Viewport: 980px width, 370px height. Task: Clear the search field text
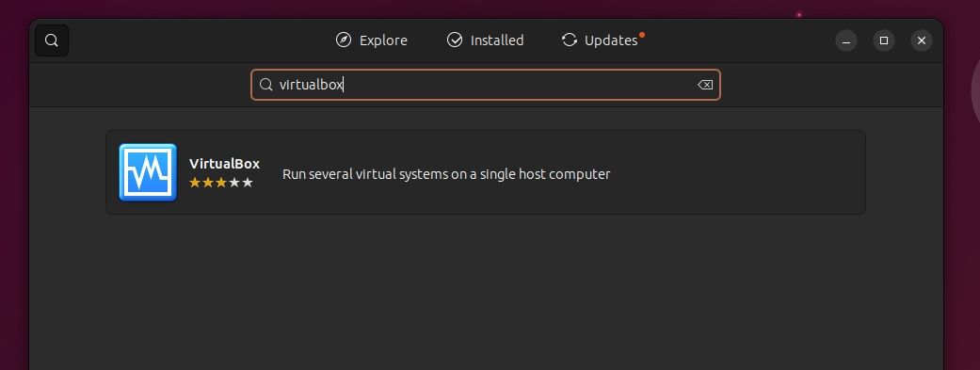point(705,85)
